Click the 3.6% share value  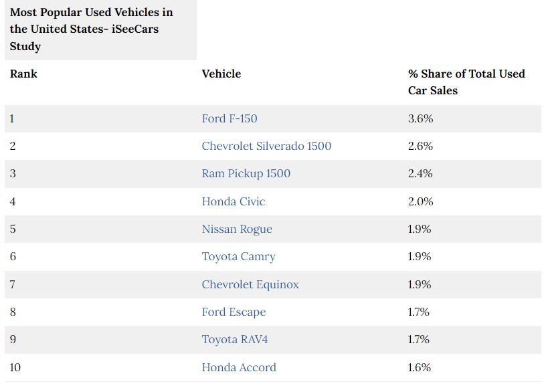(x=421, y=118)
